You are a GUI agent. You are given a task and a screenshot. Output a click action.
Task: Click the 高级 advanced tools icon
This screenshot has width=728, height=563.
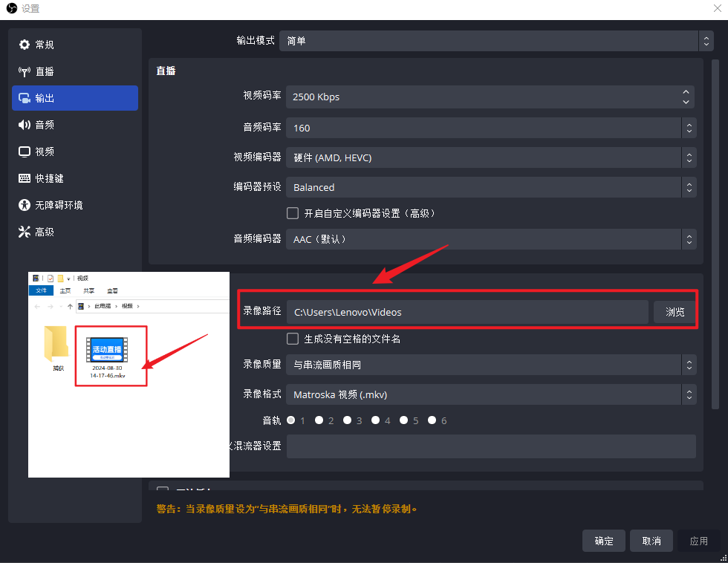pos(25,232)
